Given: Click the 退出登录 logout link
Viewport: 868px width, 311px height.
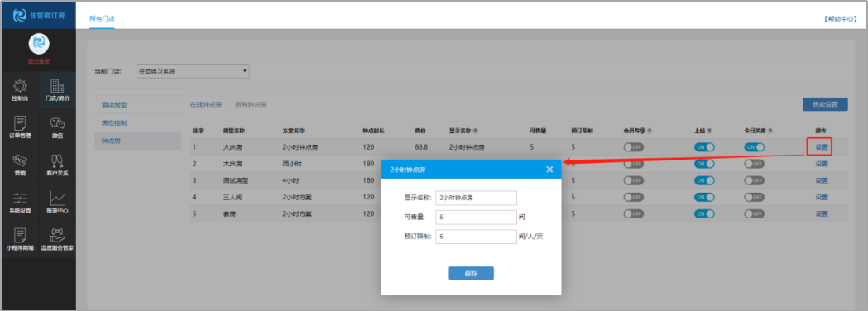Looking at the screenshot, I should click(x=39, y=61).
